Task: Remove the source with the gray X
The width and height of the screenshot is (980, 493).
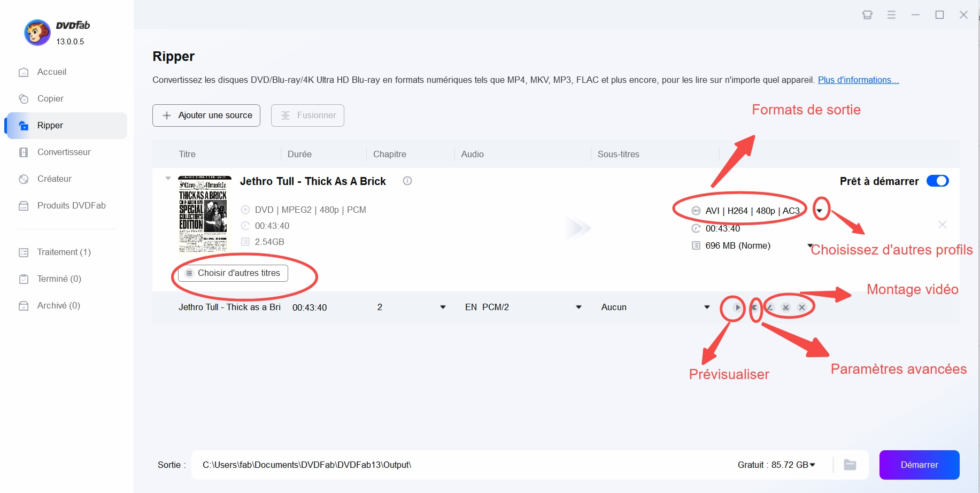Action: 943,225
